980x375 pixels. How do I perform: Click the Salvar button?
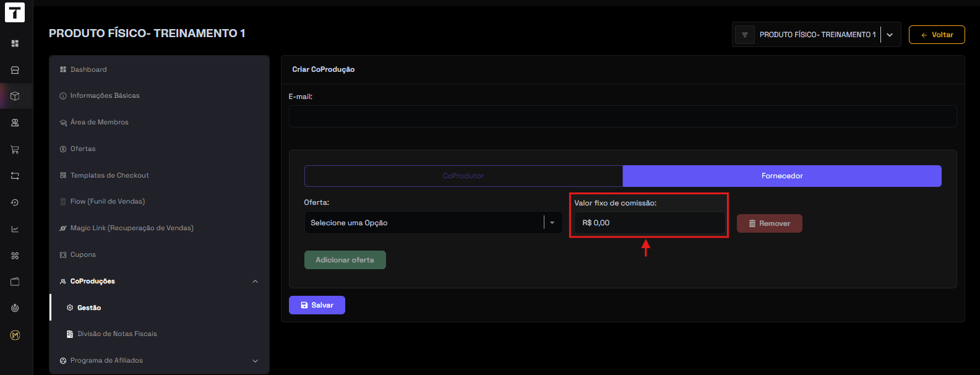pyautogui.click(x=317, y=305)
